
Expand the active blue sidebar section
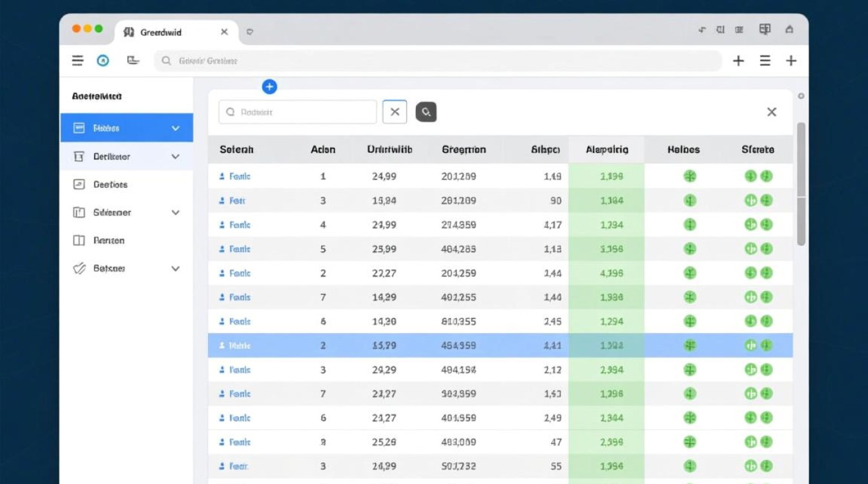pyautogui.click(x=174, y=128)
